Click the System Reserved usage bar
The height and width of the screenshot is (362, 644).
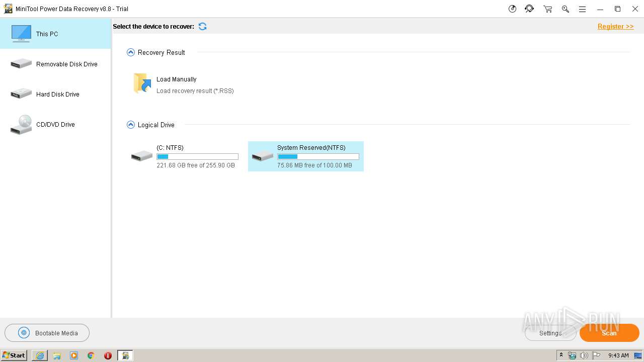click(318, 157)
